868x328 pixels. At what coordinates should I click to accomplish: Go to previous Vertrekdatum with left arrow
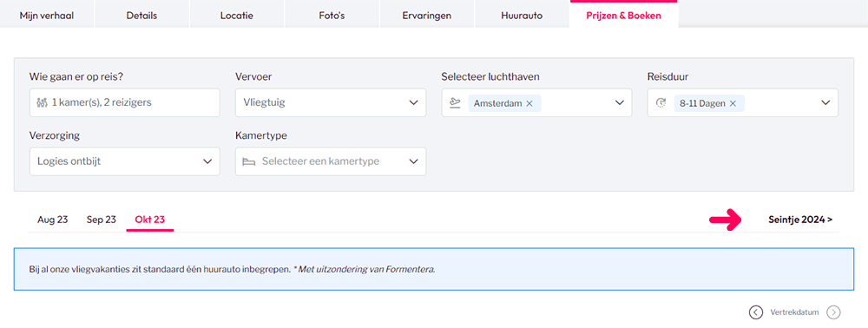(756, 312)
